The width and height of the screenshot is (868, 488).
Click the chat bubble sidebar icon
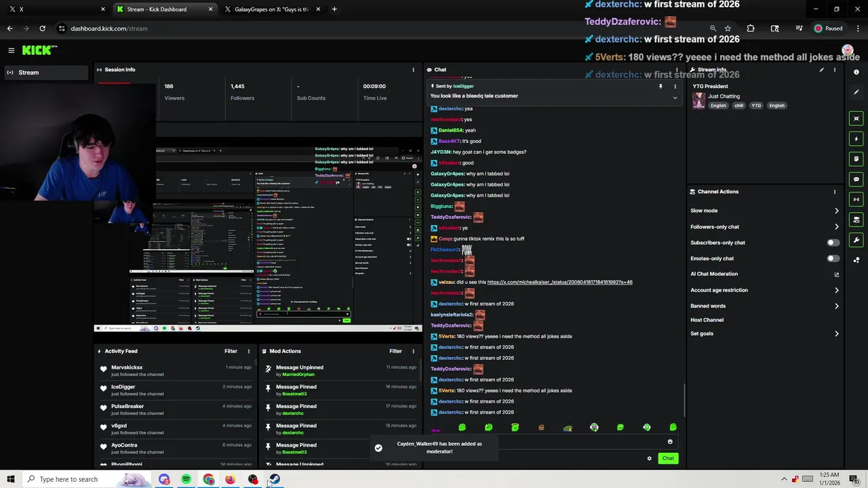(x=856, y=180)
